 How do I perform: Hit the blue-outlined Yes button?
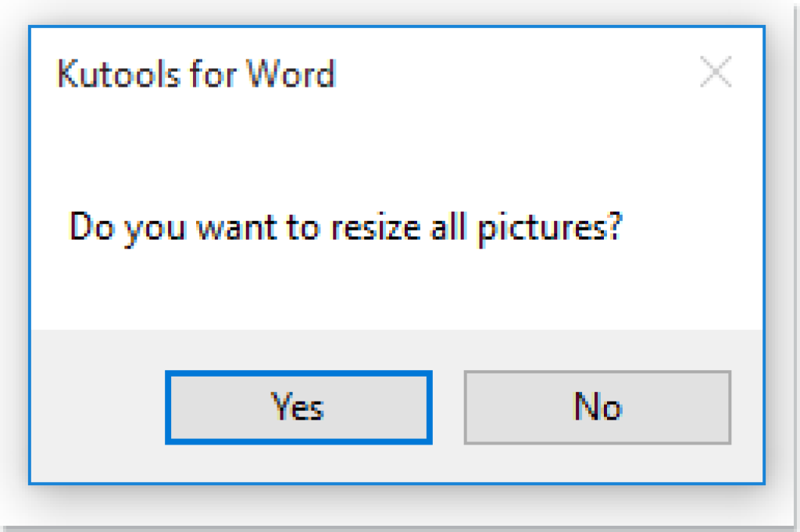298,408
